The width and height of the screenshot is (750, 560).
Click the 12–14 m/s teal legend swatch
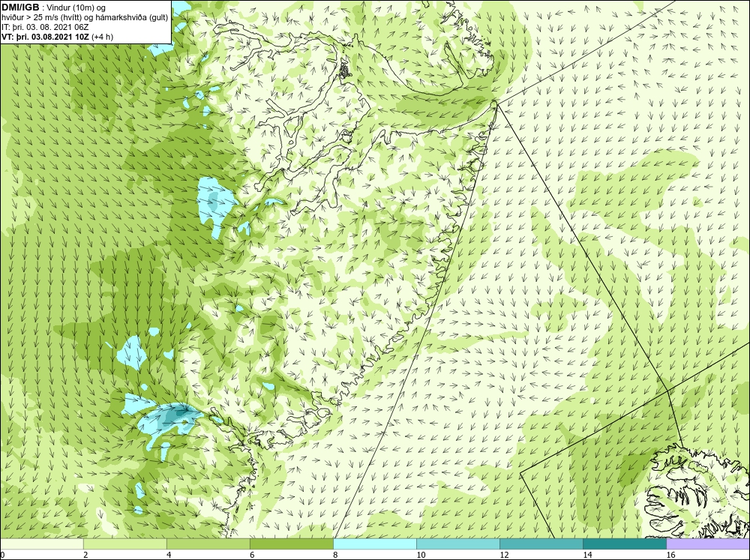[541, 544]
